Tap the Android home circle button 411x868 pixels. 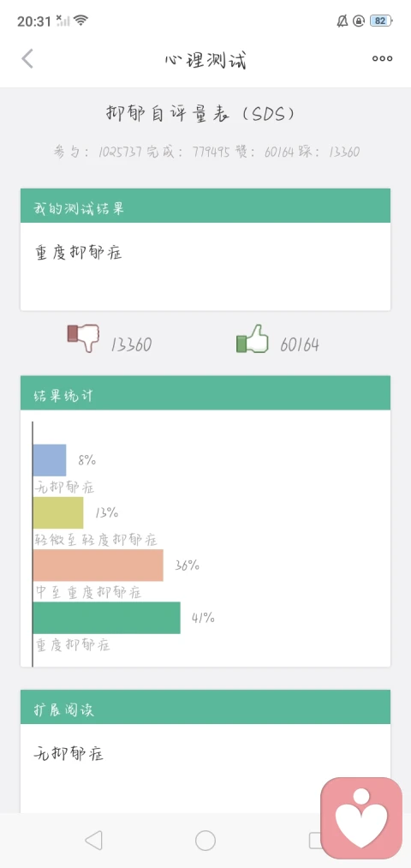[x=205, y=841]
